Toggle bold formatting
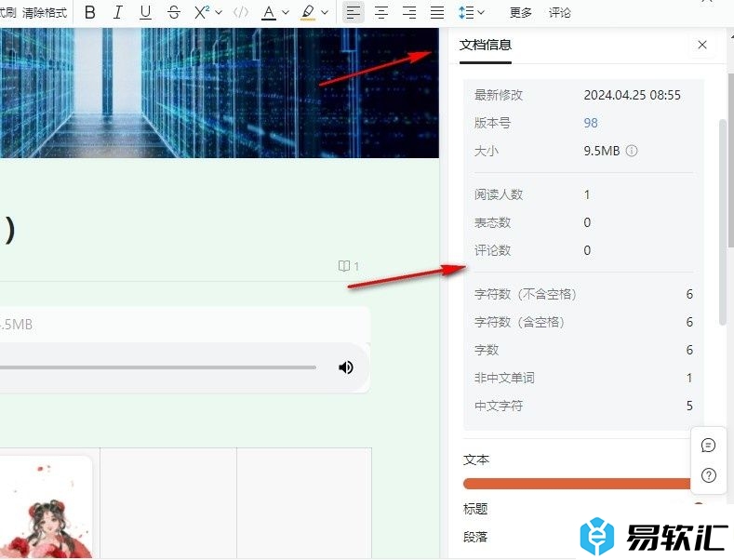Viewport: 734px width, 560px height. (x=90, y=13)
